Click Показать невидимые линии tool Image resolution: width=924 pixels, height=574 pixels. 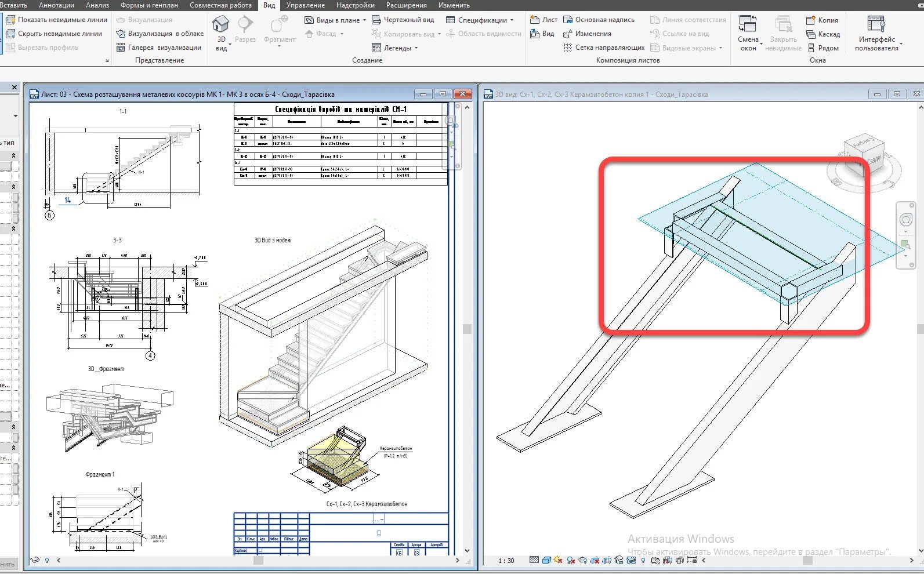click(x=56, y=20)
